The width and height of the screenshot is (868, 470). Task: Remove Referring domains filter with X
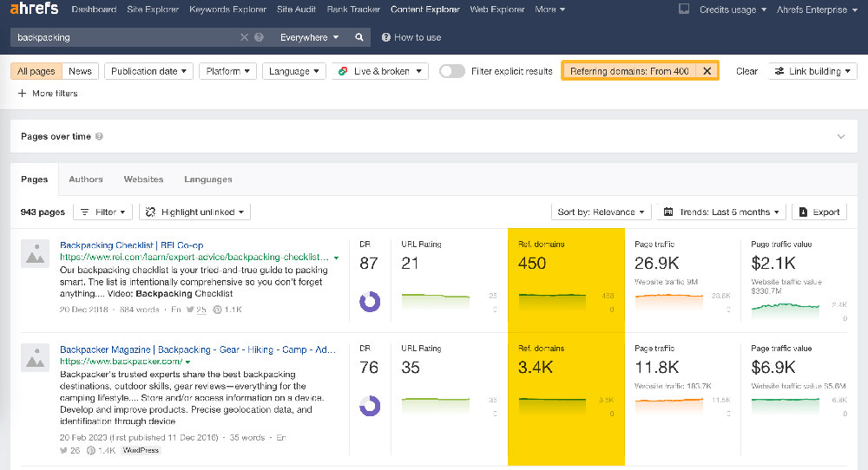click(x=707, y=71)
